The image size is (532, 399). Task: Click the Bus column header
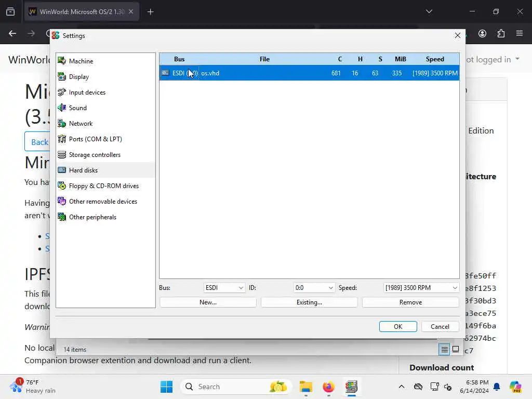click(179, 59)
